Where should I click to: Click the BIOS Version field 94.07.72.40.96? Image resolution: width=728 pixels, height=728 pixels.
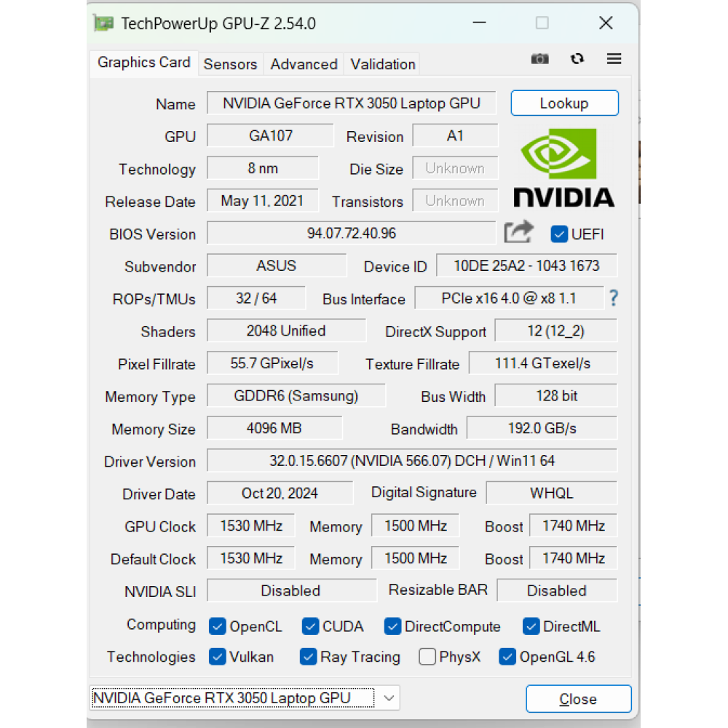pyautogui.click(x=352, y=233)
